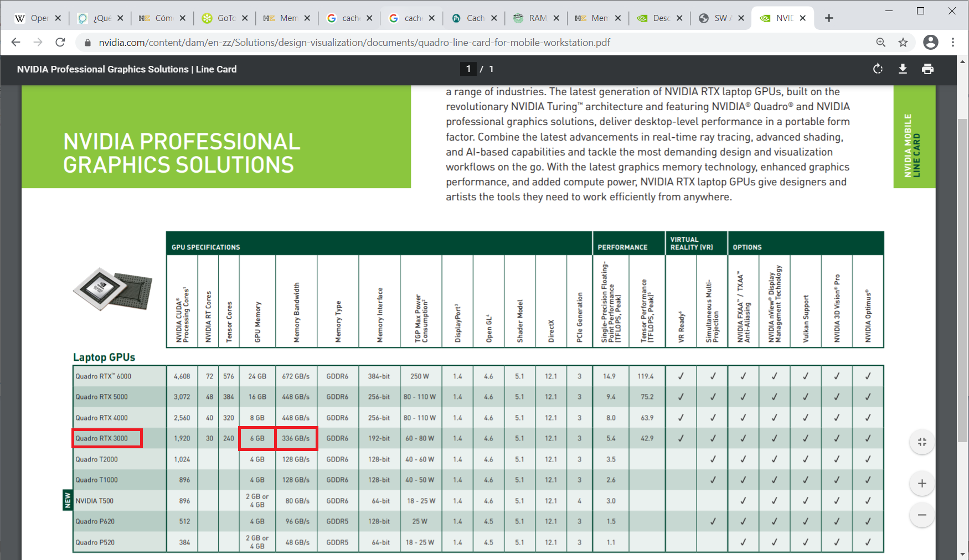Click the "NVIDIA T500" row label
969x560 pixels.
click(x=95, y=501)
